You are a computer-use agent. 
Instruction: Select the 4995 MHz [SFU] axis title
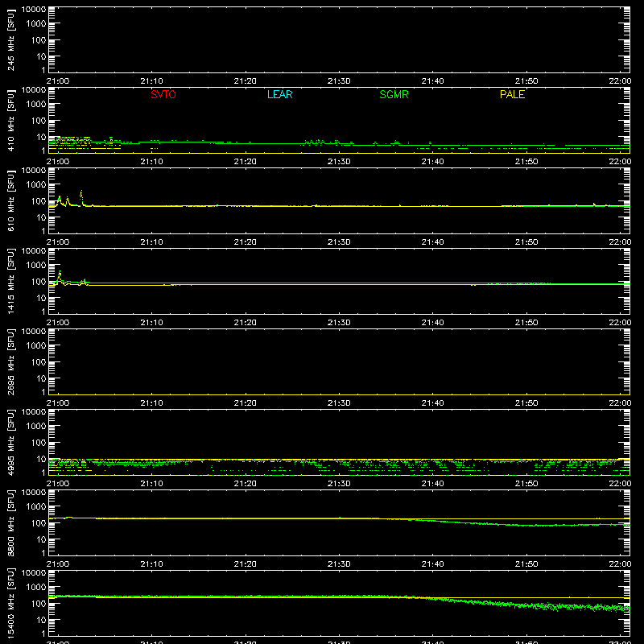(10, 442)
